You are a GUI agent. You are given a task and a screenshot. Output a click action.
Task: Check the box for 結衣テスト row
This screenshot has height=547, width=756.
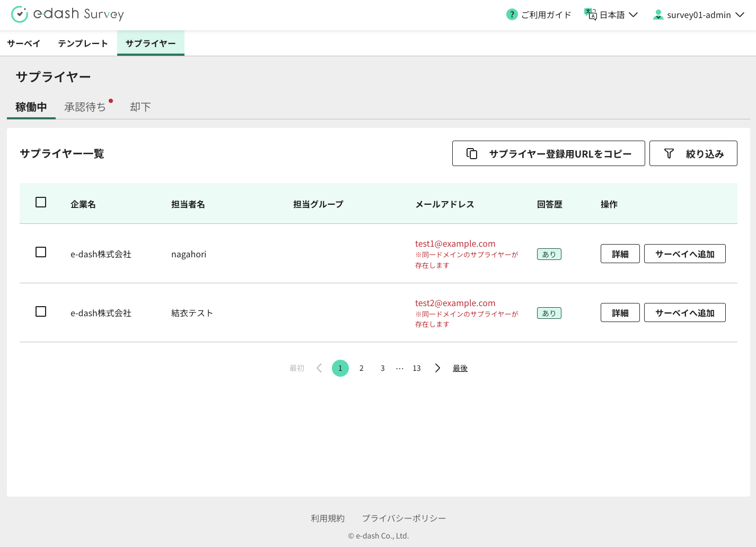point(41,311)
